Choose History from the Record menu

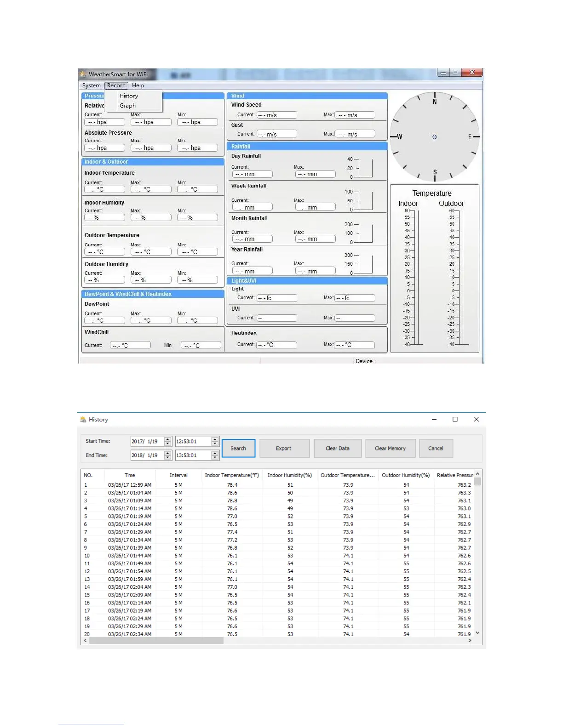129,96
